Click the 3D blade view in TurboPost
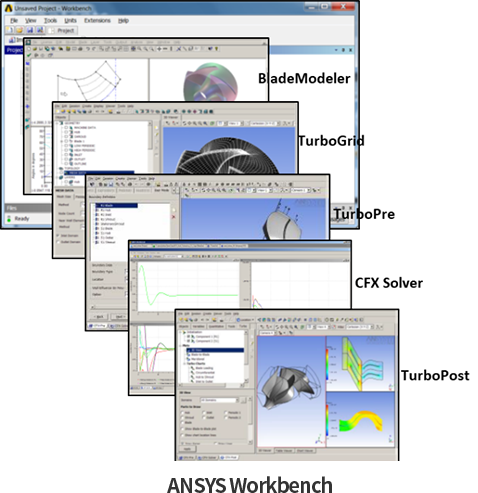The width and height of the screenshot is (478, 493). (x=291, y=391)
